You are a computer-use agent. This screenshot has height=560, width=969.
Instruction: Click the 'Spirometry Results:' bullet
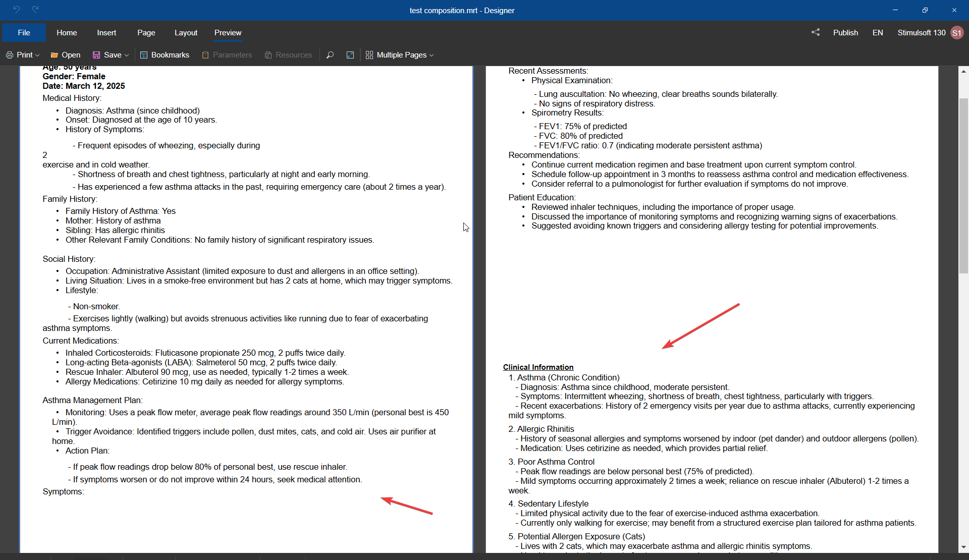567,113
